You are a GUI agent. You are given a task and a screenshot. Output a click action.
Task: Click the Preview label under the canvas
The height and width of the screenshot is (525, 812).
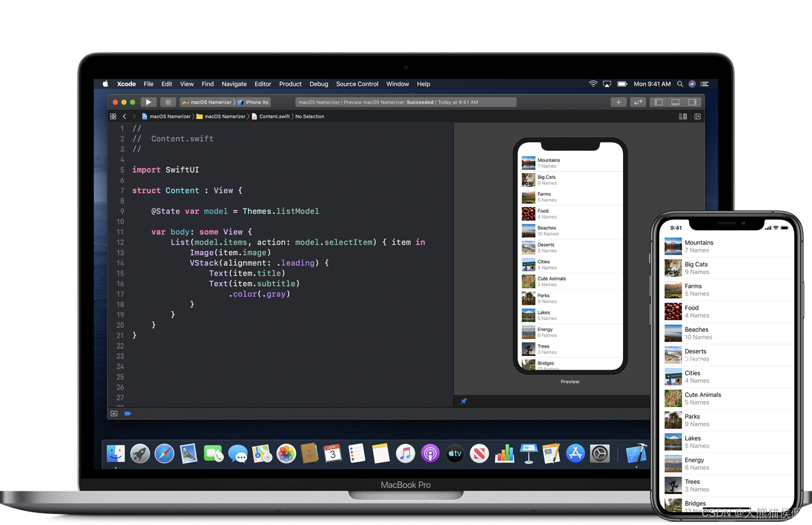570,382
